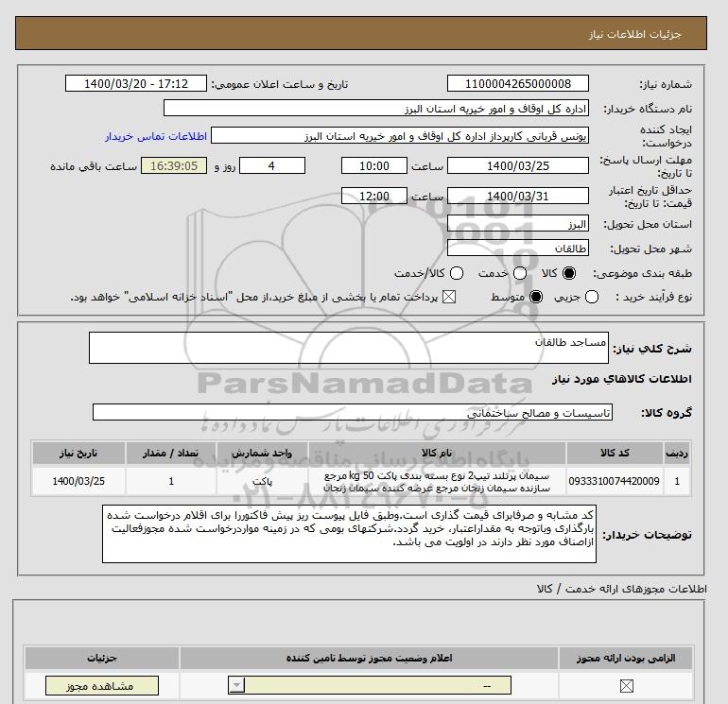
Task: Choose the متوسط purchase type radio
Action: coord(536,297)
